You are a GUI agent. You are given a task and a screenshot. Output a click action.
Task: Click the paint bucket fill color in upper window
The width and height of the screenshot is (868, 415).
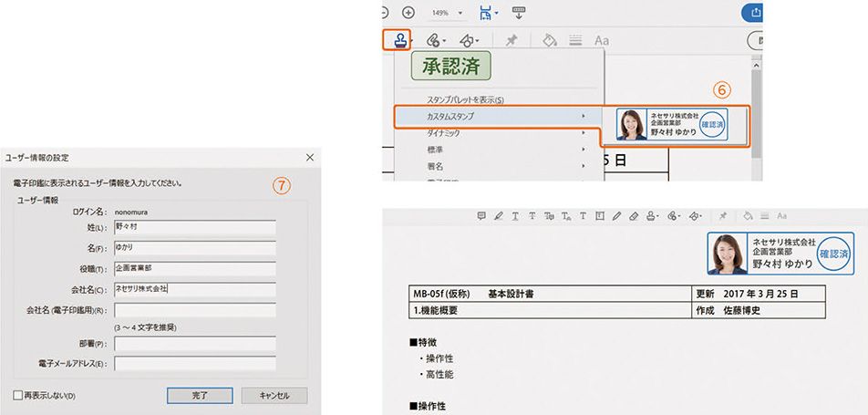pyautogui.click(x=550, y=40)
